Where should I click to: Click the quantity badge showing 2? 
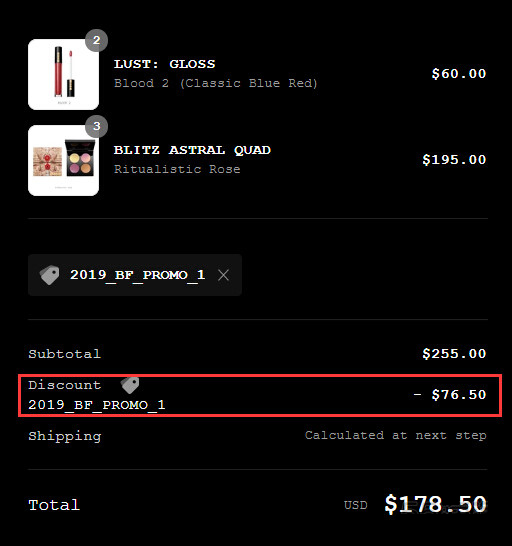[x=96, y=40]
